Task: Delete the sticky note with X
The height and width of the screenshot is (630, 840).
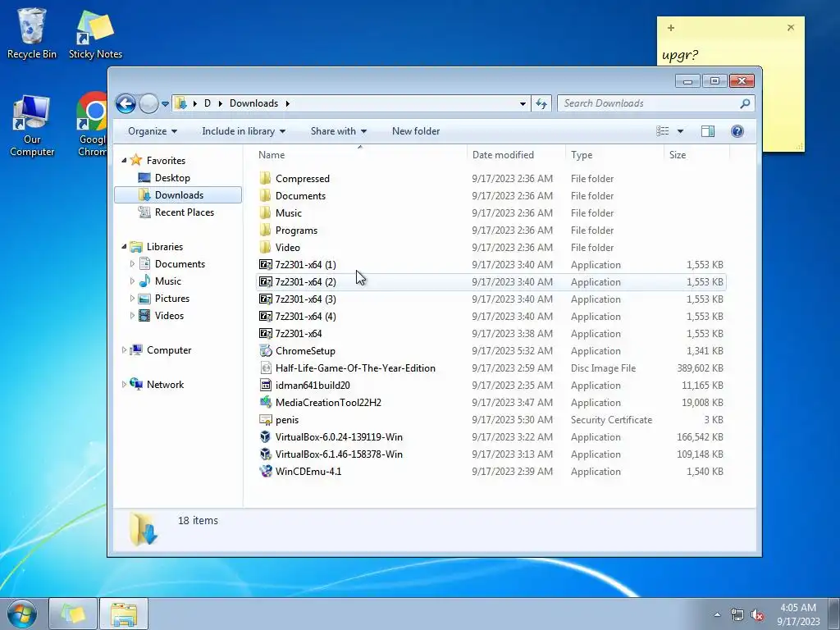Action: tap(791, 27)
